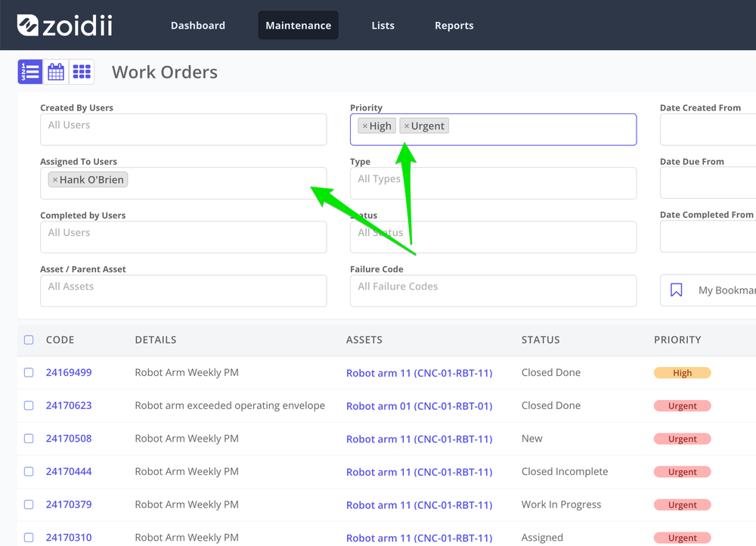Remove the Hank O'Brien assigned user tag
Image resolution: width=756 pixels, height=546 pixels.
point(55,180)
